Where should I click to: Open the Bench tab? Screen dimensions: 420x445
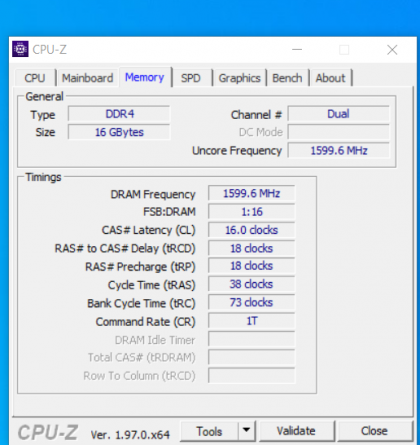click(x=287, y=78)
